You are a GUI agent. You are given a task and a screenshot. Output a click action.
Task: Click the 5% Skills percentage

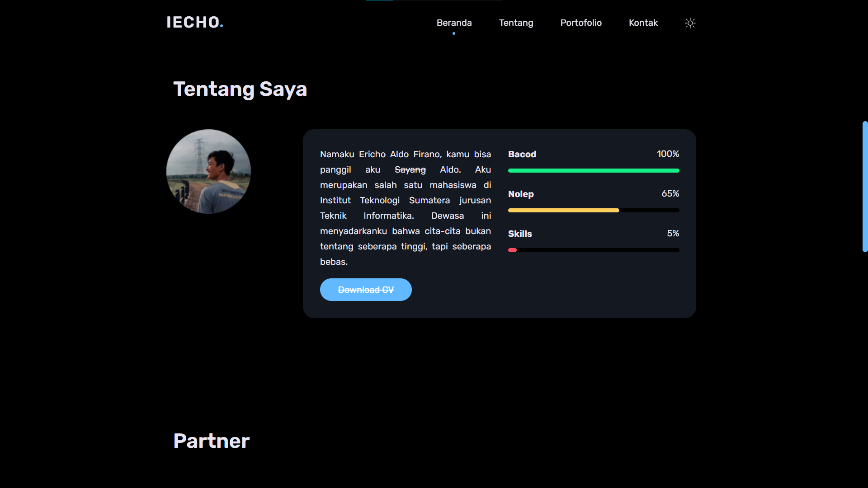673,234
